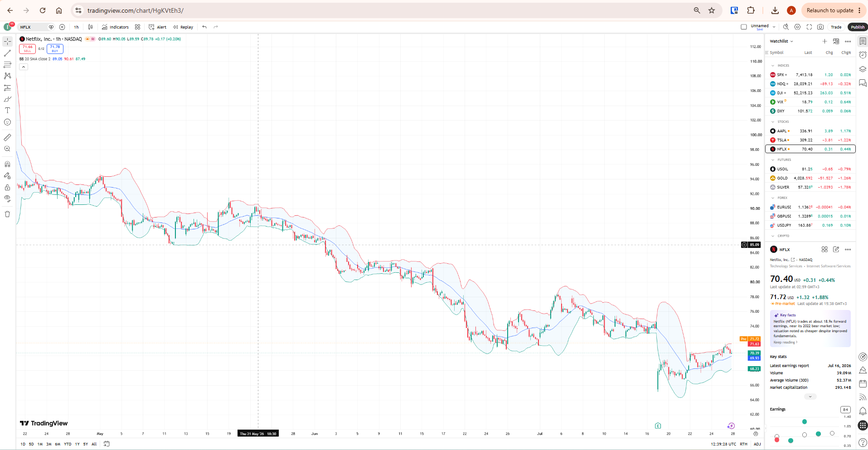Viewport: 868px width, 450px height.
Task: Collapse the INDICES watchlist section
Action: click(x=773, y=66)
